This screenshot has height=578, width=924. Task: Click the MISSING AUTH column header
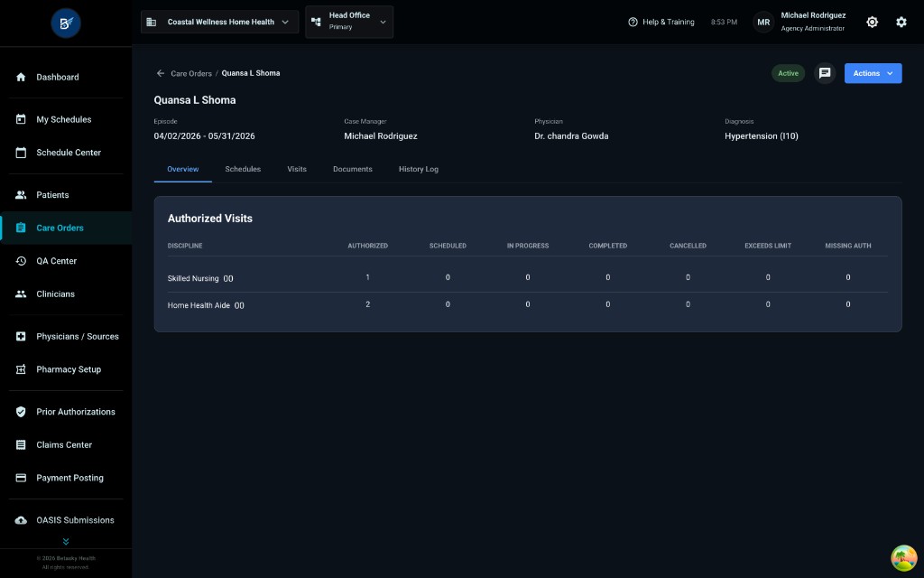pos(848,246)
